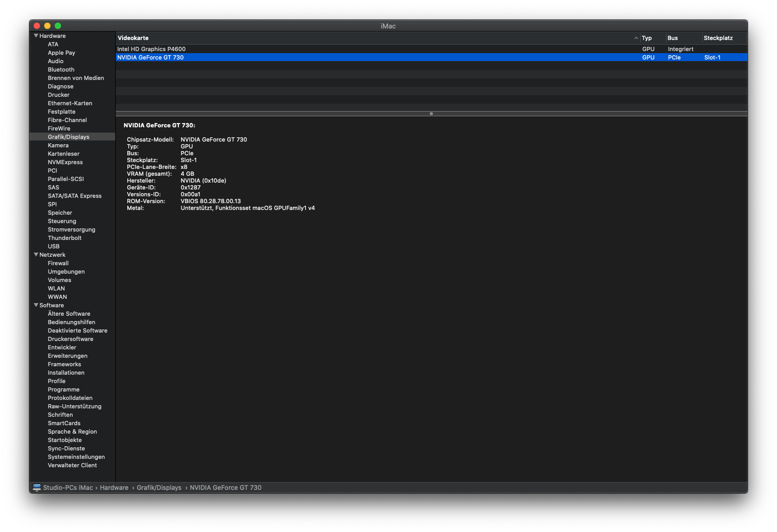This screenshot has width=777, height=532.
Task: Open Sprache & Region entry
Action: [x=72, y=431]
